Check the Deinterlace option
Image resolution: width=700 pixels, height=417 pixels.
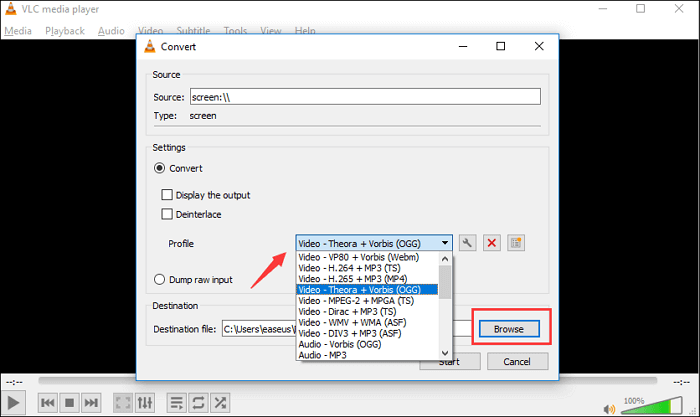(168, 214)
